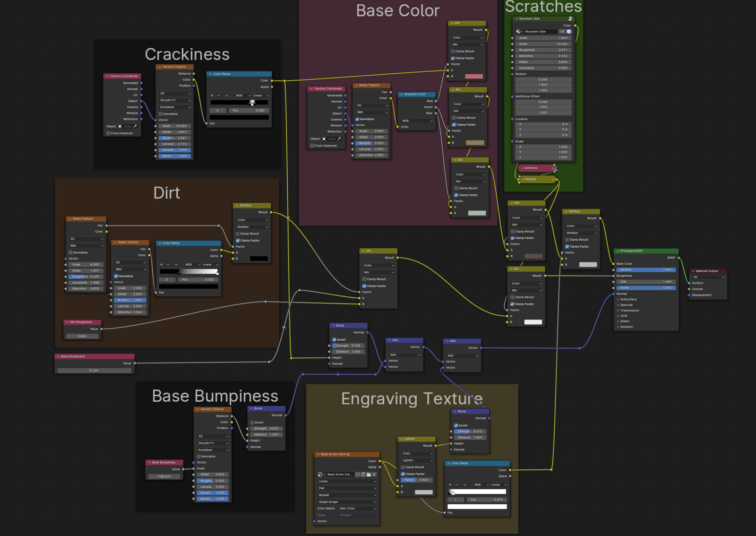Expand the collapsed Multiply node in Scratches
This screenshot has width=756, height=536.
click(x=523, y=180)
